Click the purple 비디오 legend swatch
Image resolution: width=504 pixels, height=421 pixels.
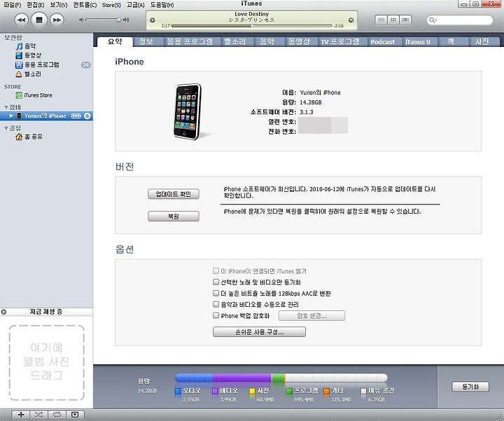(216, 391)
